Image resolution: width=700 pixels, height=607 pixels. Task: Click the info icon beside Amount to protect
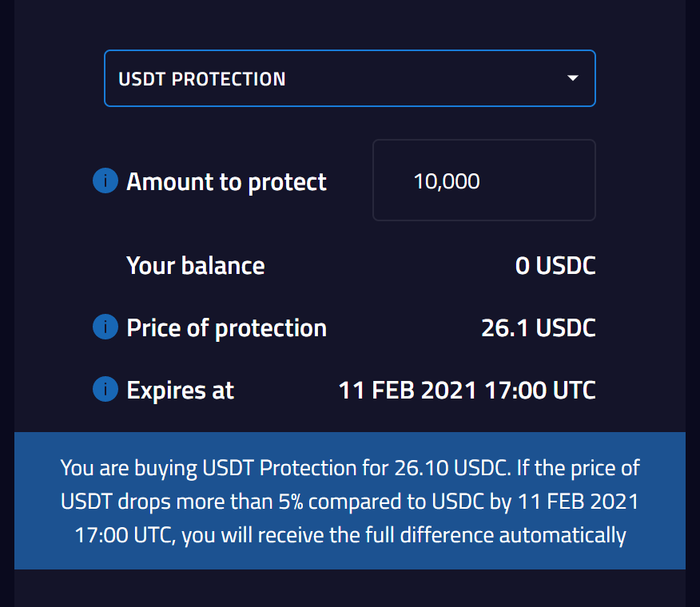[105, 181]
